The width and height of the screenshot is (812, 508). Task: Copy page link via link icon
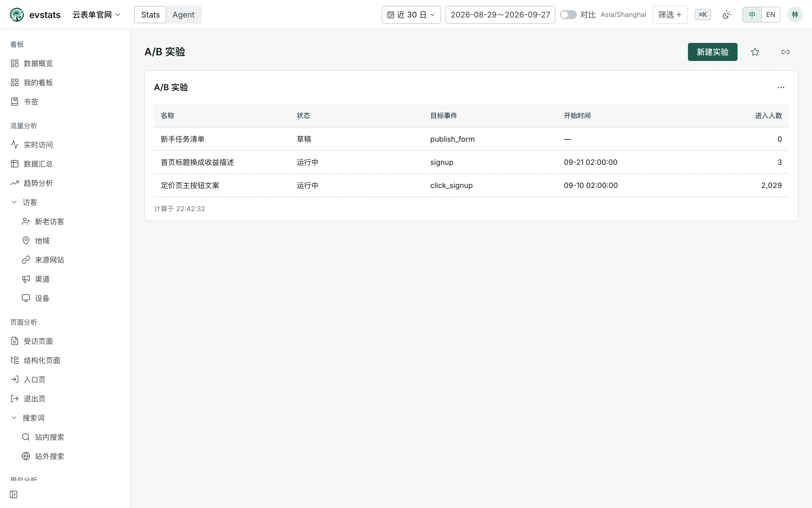tap(785, 52)
